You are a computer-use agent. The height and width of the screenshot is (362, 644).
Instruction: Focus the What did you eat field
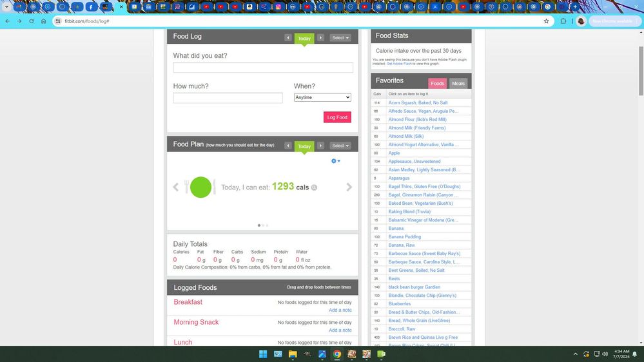point(263,67)
